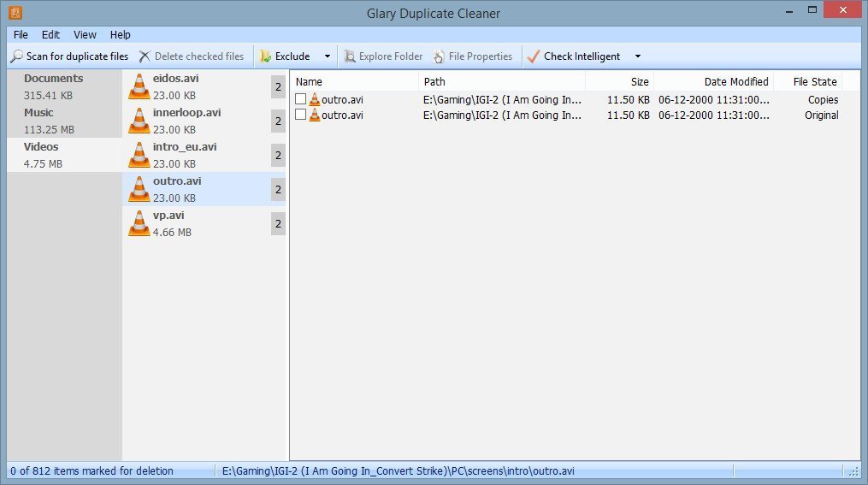Sort by the Date Modified column header
Screen dimensions: 868x485
click(713, 82)
